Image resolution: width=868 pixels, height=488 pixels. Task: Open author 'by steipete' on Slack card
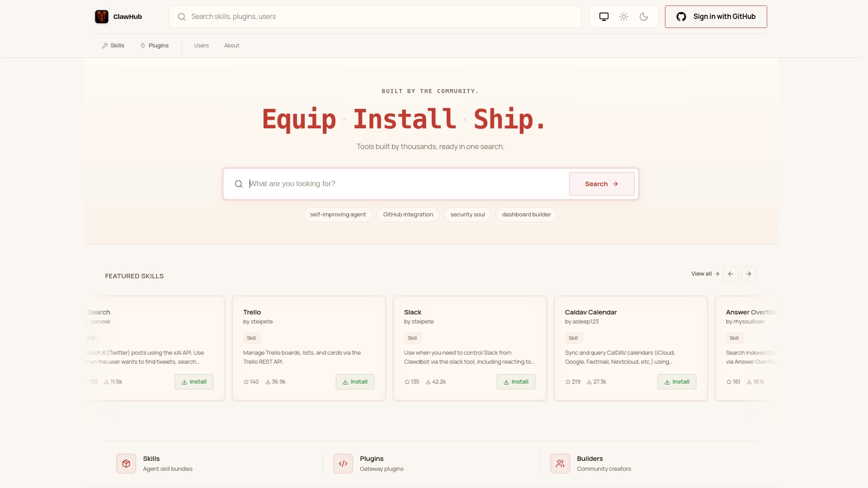coord(419,322)
